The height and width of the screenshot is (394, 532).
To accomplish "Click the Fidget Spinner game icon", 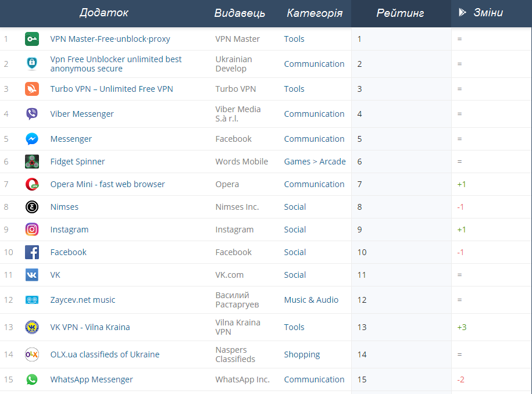I will point(32,162).
